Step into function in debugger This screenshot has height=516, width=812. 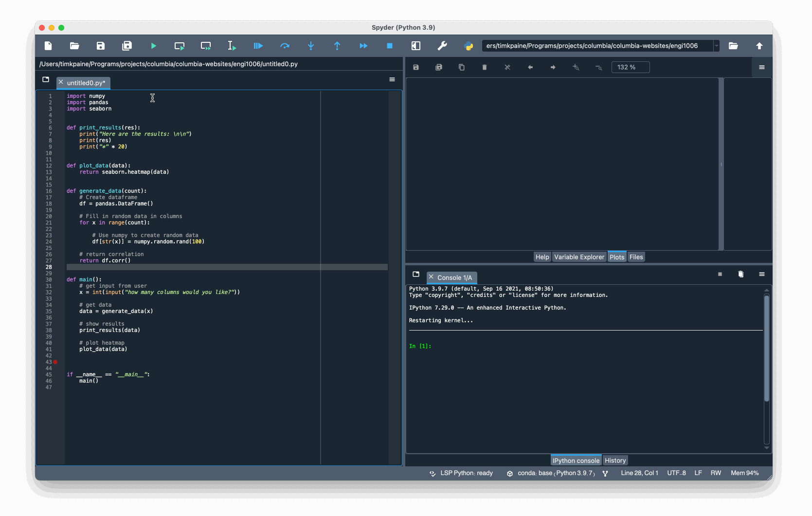pos(311,46)
